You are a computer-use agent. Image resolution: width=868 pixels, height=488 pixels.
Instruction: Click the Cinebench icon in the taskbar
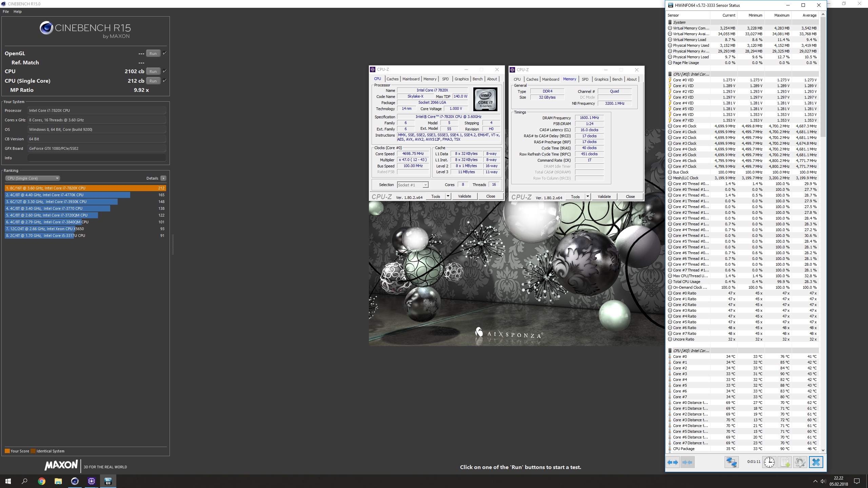(75, 481)
